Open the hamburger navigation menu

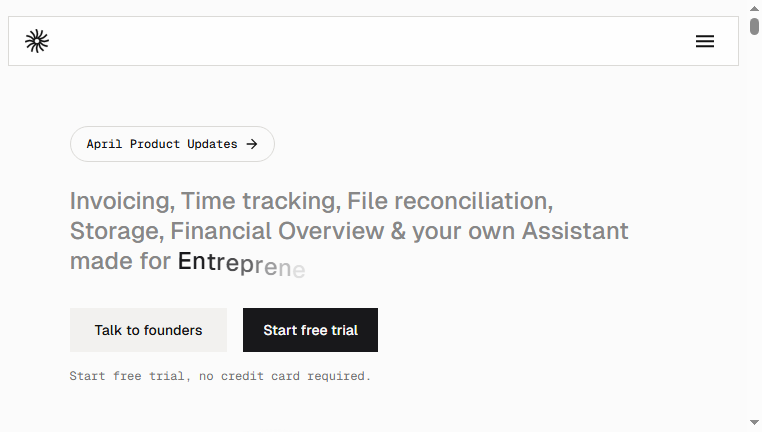pyautogui.click(x=705, y=41)
